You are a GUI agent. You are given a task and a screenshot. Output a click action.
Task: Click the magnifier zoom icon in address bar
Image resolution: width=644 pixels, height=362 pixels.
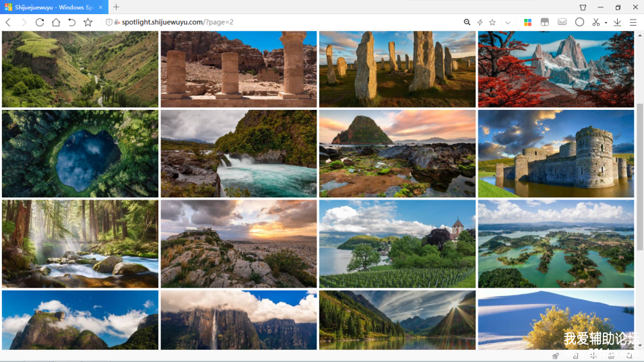(467, 22)
